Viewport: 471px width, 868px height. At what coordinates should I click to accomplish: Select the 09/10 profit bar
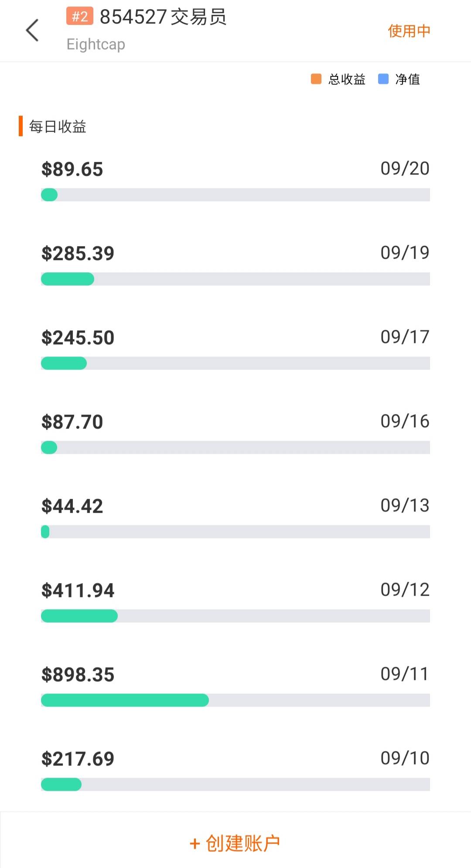[x=235, y=784]
